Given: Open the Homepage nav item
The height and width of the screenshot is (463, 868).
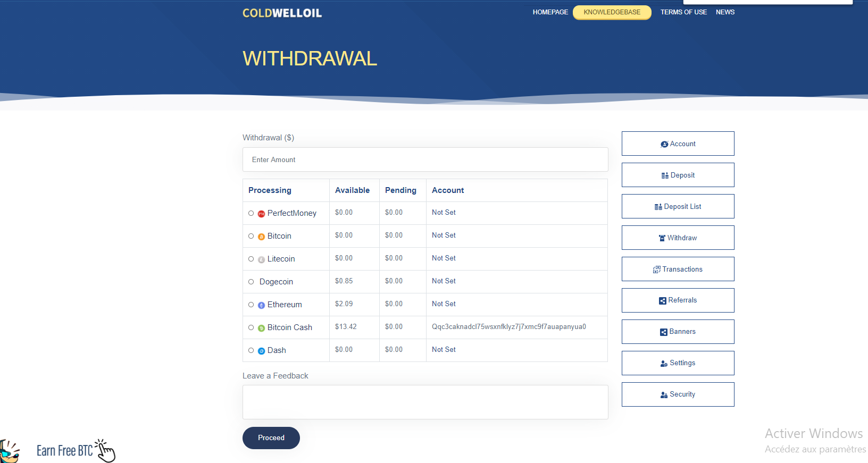Looking at the screenshot, I should 550,12.
